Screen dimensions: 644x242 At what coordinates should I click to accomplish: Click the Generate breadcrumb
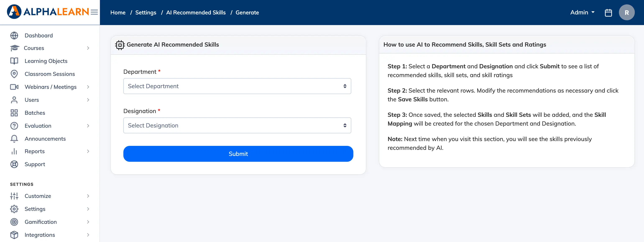point(247,13)
